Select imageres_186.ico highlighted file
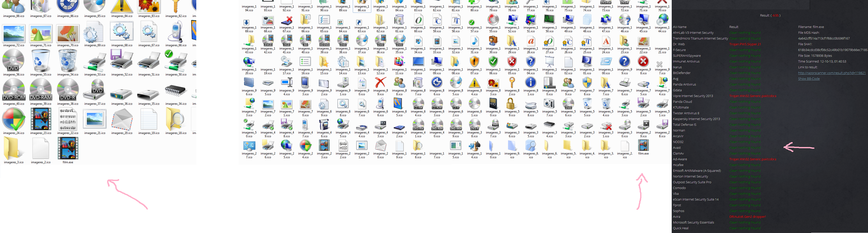Screen dimensions: 868x233 362,6
